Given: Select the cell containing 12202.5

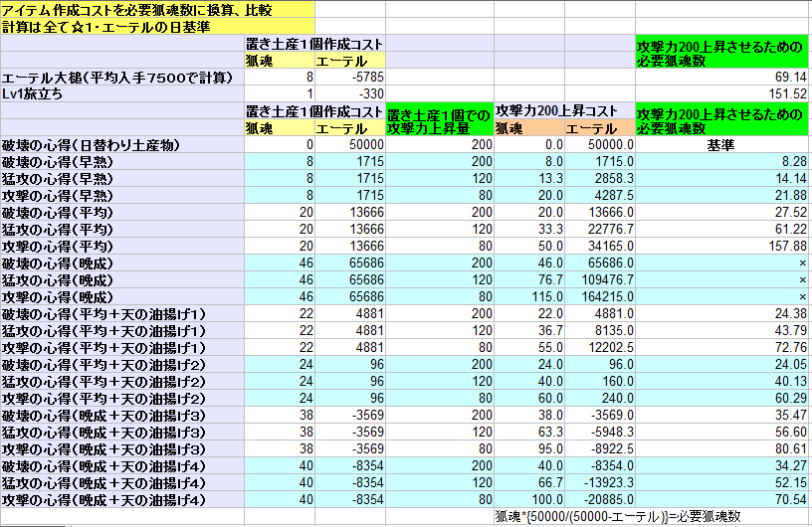Looking at the screenshot, I should [x=600, y=347].
